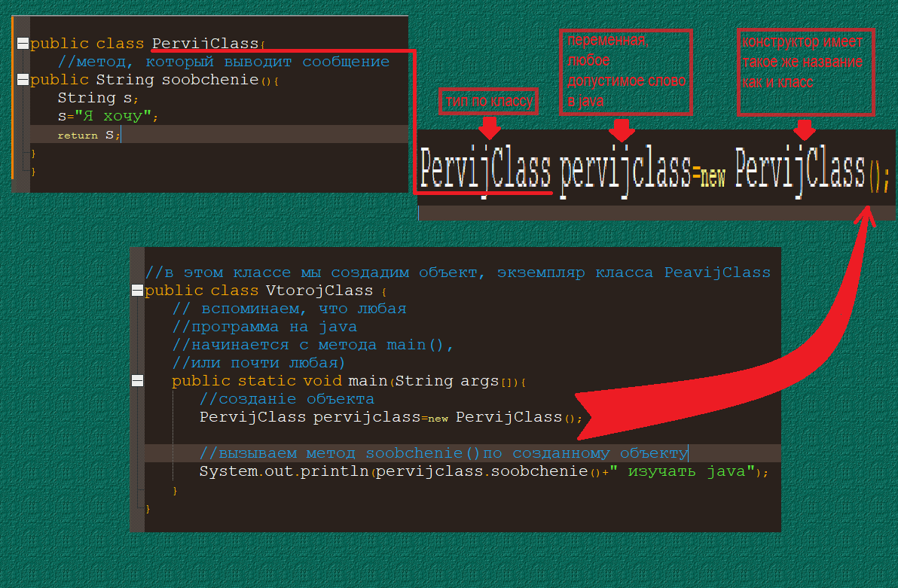Viewport: 898px width, 588px height.
Task: Click 'PervijClass pervijclass=new PervijClass();' in the lower editor
Action: pyautogui.click(x=390, y=417)
